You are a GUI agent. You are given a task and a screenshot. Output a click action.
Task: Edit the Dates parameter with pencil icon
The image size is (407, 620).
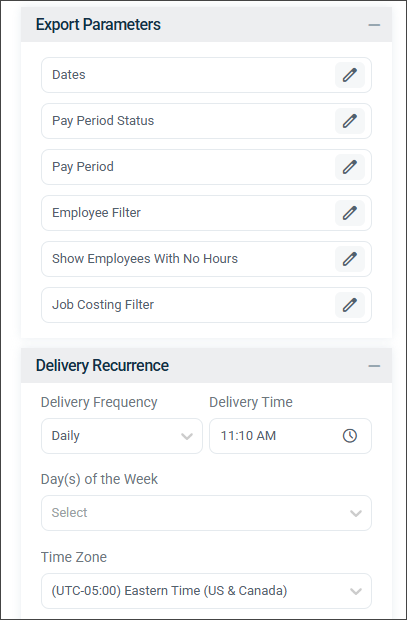tap(350, 75)
